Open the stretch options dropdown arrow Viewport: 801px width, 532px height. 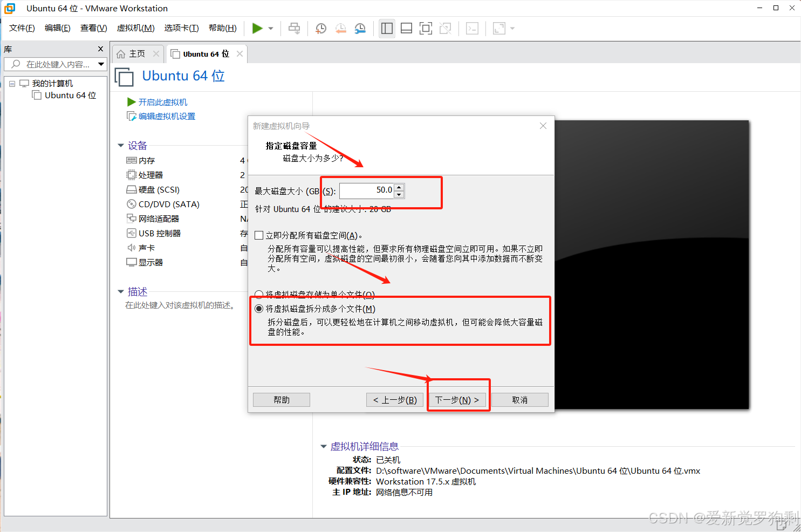click(512, 29)
